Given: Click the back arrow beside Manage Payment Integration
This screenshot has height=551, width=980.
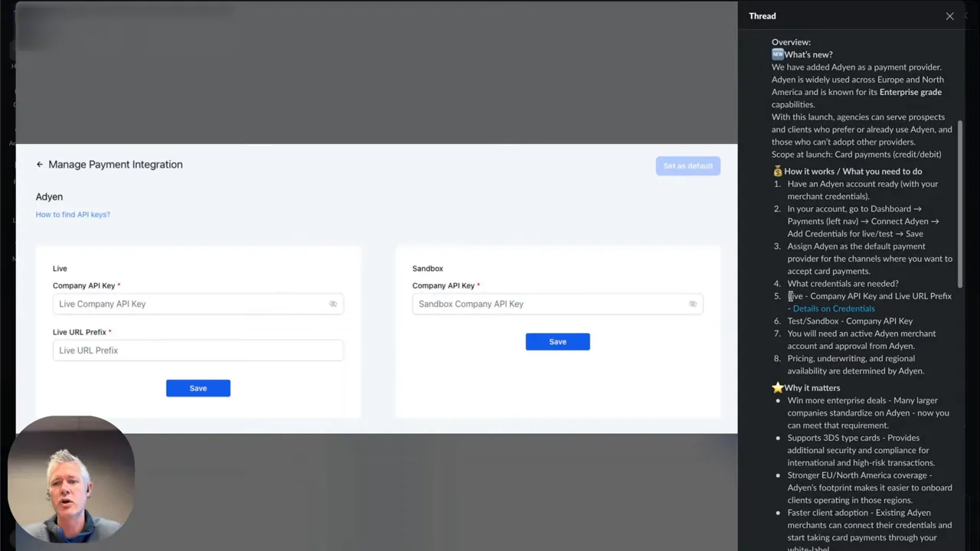Looking at the screenshot, I should click(x=39, y=165).
